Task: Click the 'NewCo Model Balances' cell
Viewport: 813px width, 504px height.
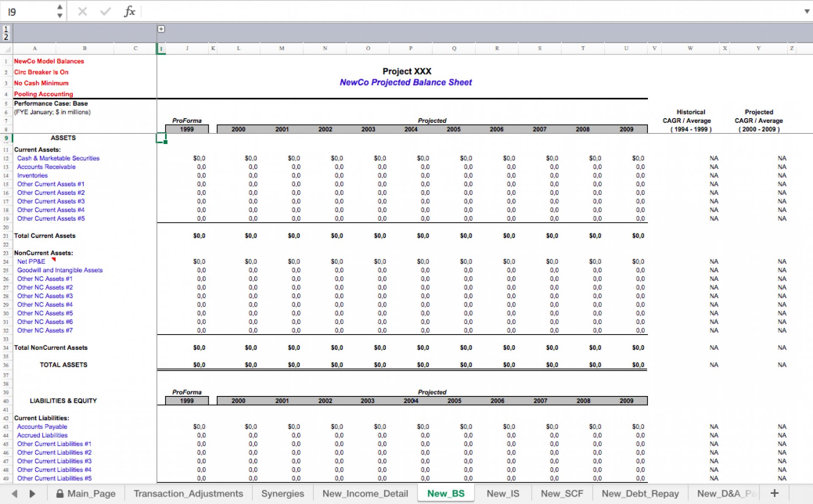Action: [x=49, y=61]
